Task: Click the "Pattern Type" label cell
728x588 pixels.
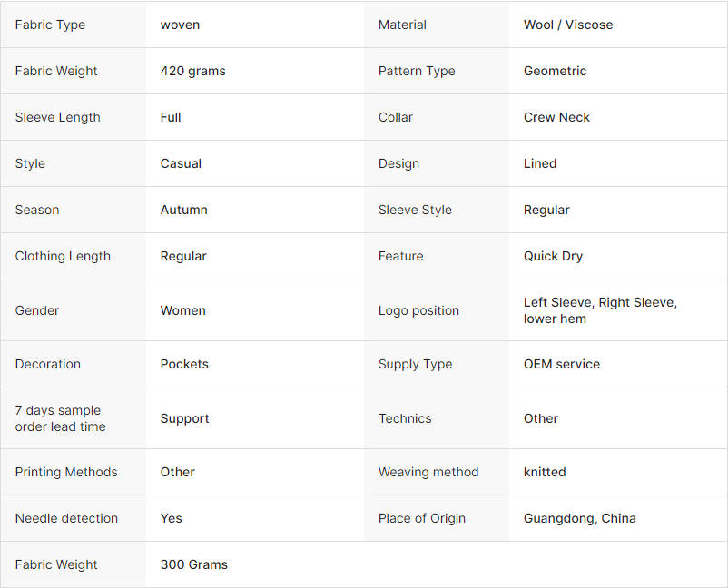Action: point(417,71)
